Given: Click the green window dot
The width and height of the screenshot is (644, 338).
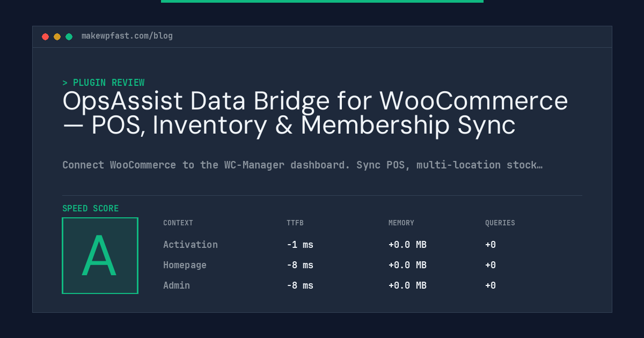Looking at the screenshot, I should coord(69,36).
